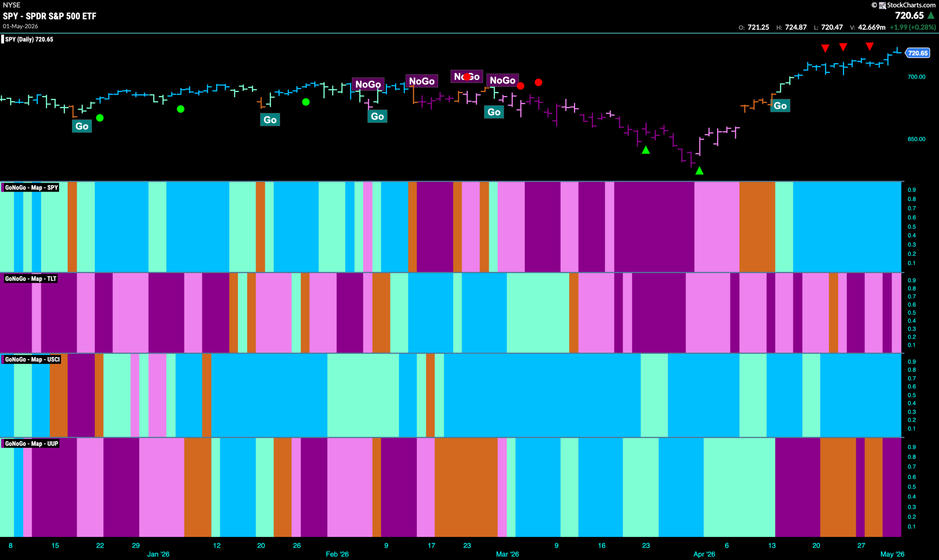Click the StockCharts.com logo
Image resolution: width=939 pixels, height=560 pixels.
908,5
